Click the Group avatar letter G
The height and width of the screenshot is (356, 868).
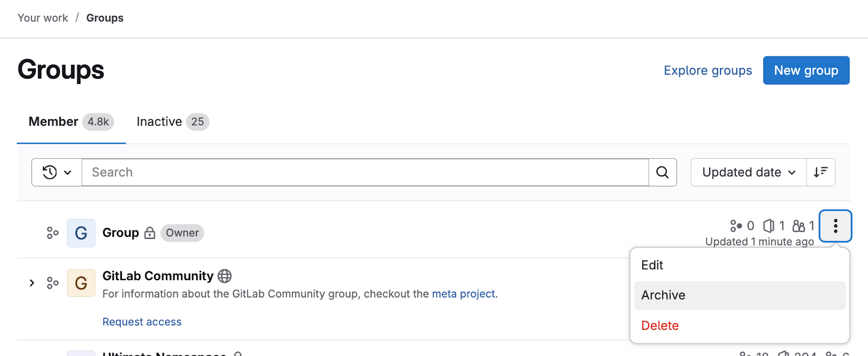click(81, 233)
